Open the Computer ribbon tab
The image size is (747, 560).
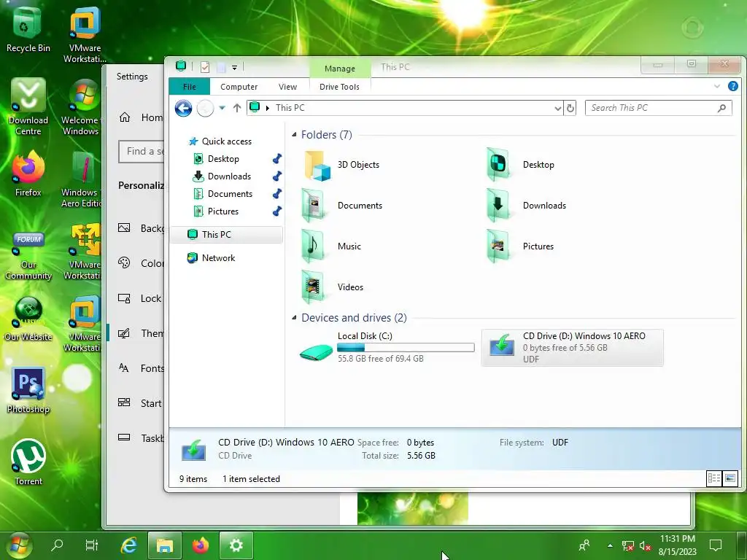[x=239, y=87]
